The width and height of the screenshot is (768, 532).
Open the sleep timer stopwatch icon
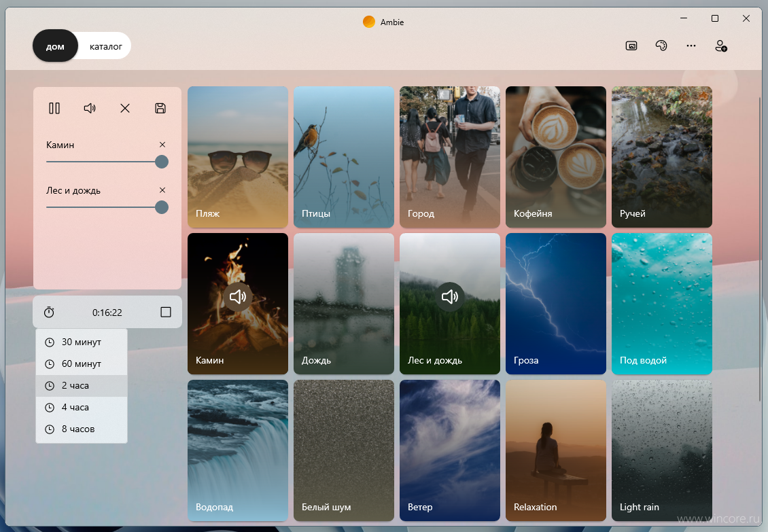click(x=49, y=312)
